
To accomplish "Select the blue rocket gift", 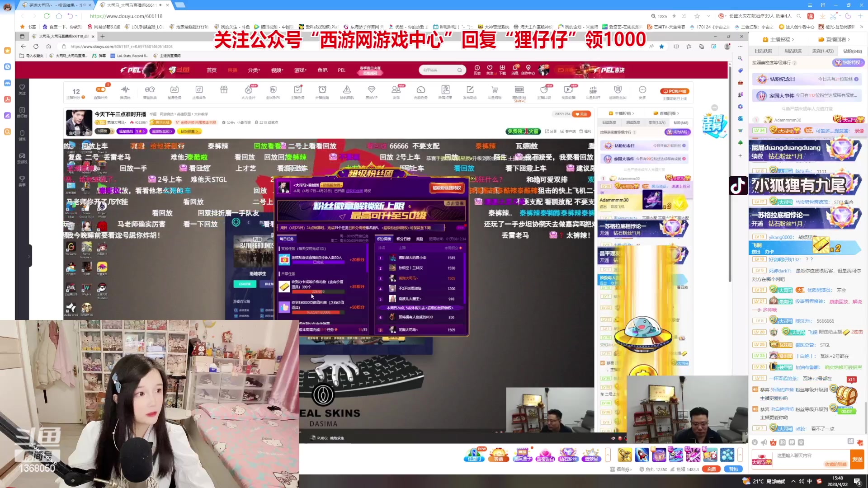I will coord(642,455).
